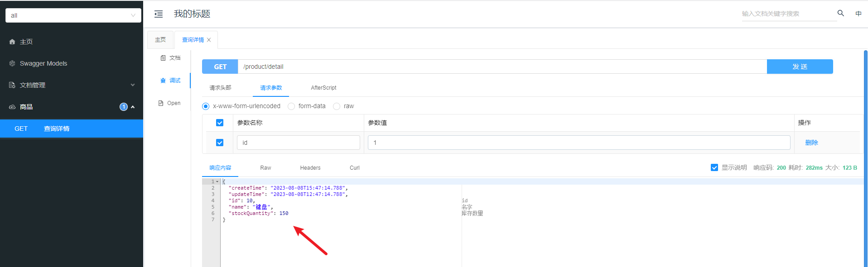Select x-www-form-urlencoded radio option
Image resolution: width=868 pixels, height=267 pixels.
click(x=206, y=106)
